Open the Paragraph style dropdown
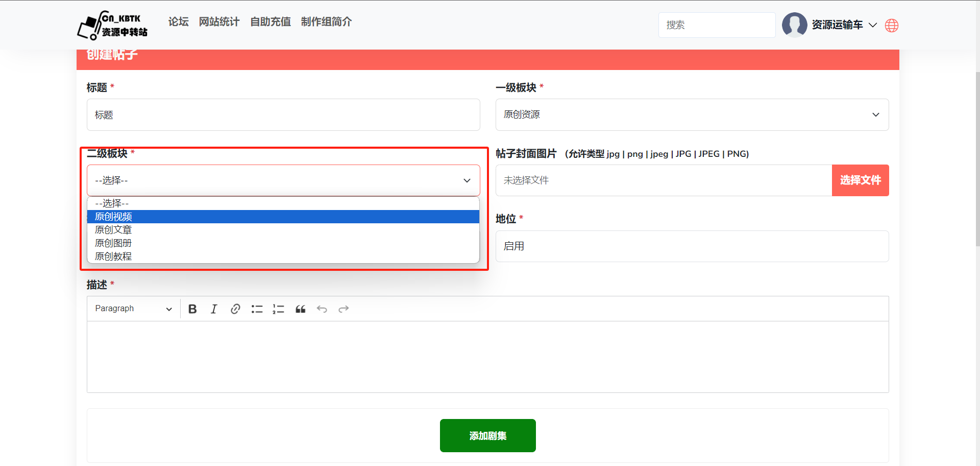Viewport: 980px width, 466px height. 133,309
